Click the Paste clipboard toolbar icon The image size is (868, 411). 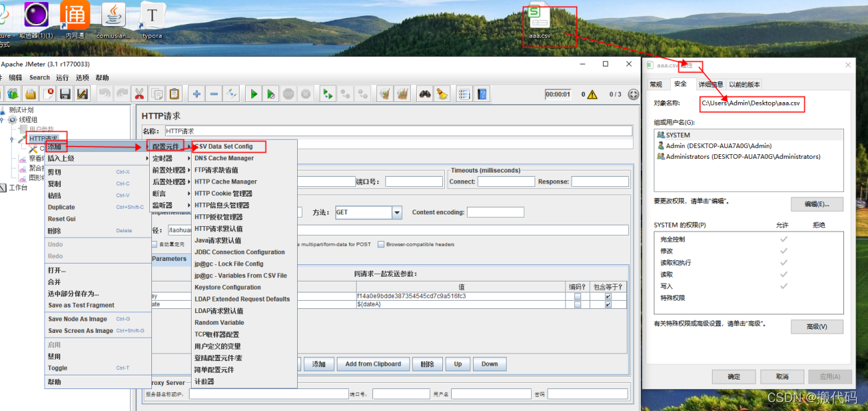tap(174, 94)
